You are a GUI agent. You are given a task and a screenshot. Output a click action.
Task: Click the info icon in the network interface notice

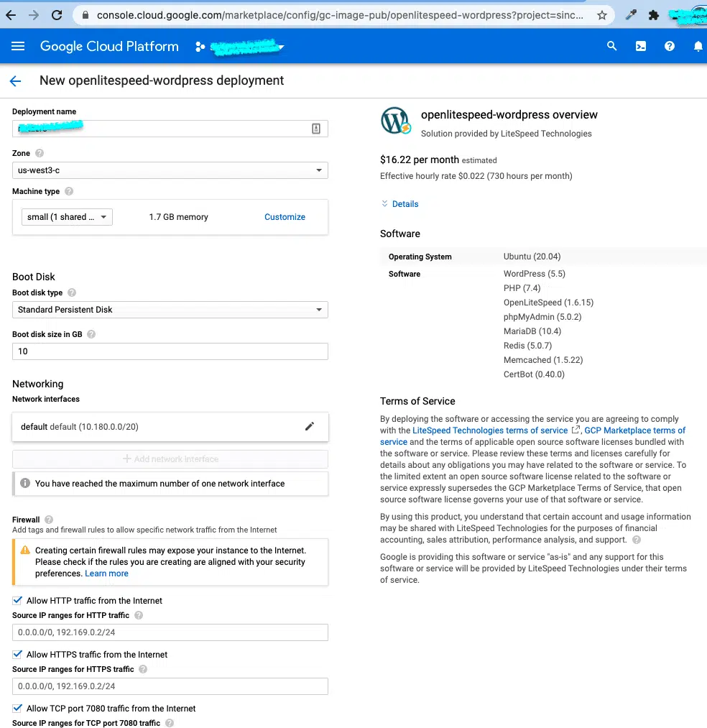click(x=25, y=484)
